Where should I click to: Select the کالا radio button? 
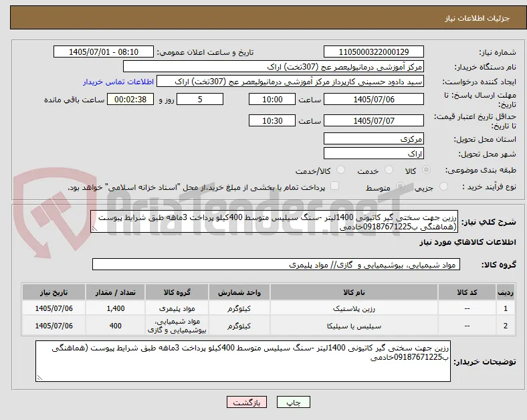tap(426, 170)
